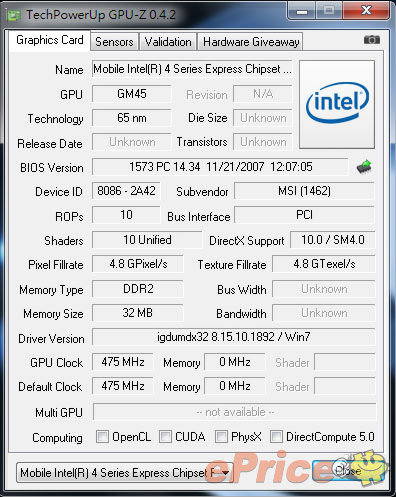Click the empty Shader field beside GPU Clock

click(345, 362)
